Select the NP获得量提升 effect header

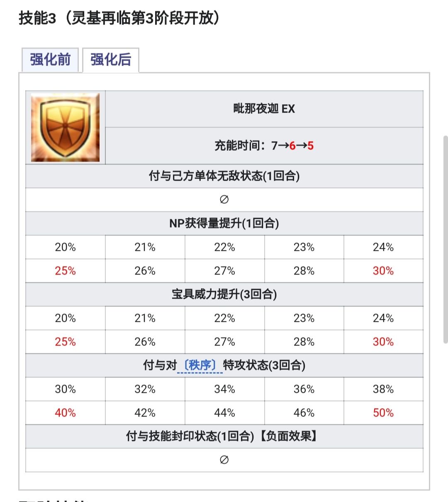click(x=224, y=223)
